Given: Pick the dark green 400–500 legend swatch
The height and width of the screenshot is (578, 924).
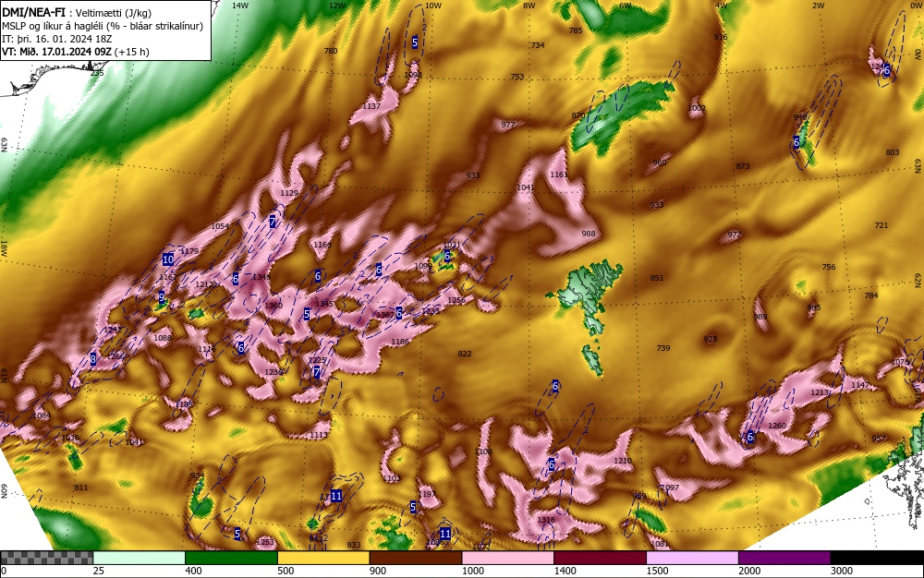Looking at the screenshot, I should 231,558.
